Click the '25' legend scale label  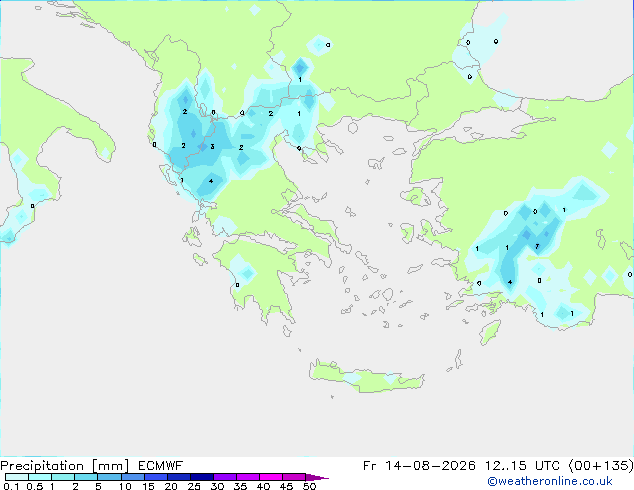tap(194, 486)
